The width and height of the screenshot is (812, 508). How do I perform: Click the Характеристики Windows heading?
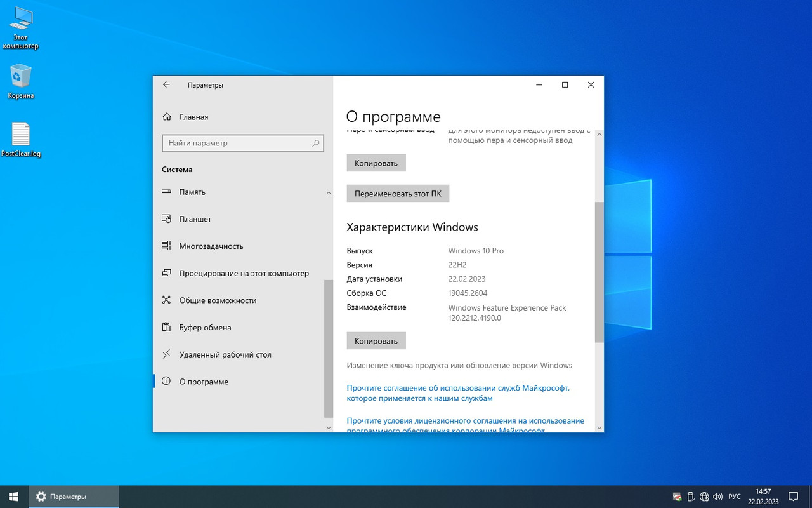pos(412,227)
